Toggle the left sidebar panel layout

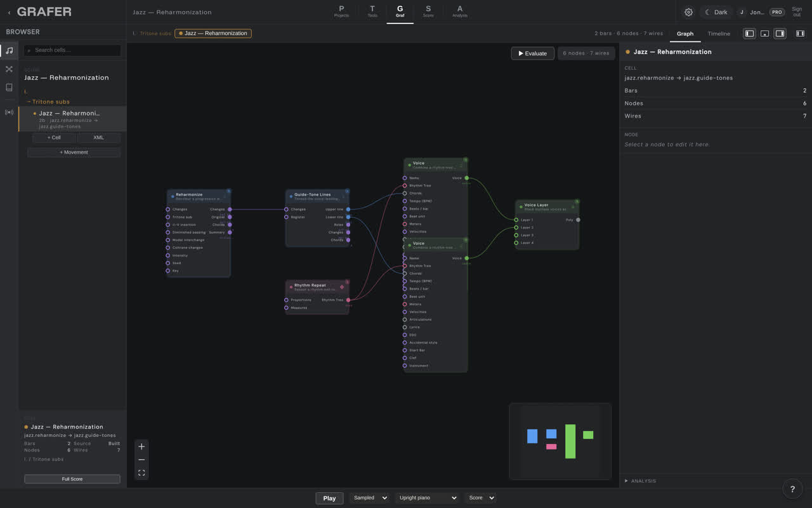pos(749,34)
